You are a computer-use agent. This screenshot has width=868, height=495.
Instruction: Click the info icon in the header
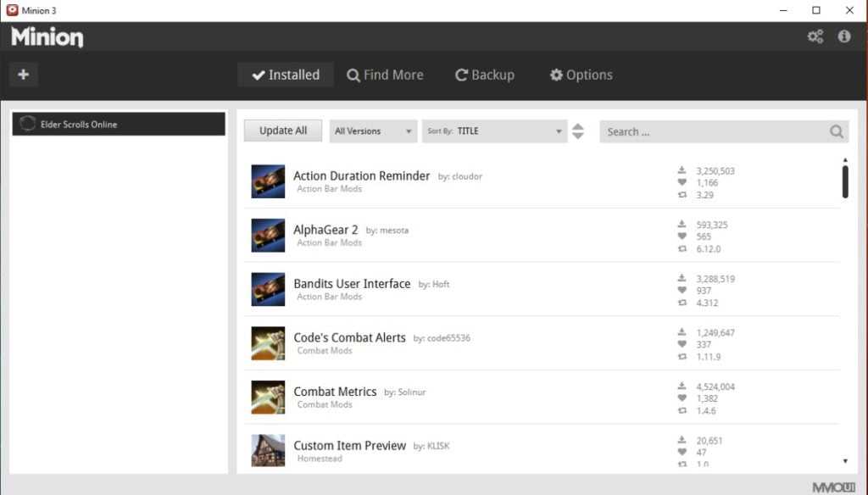coord(844,36)
